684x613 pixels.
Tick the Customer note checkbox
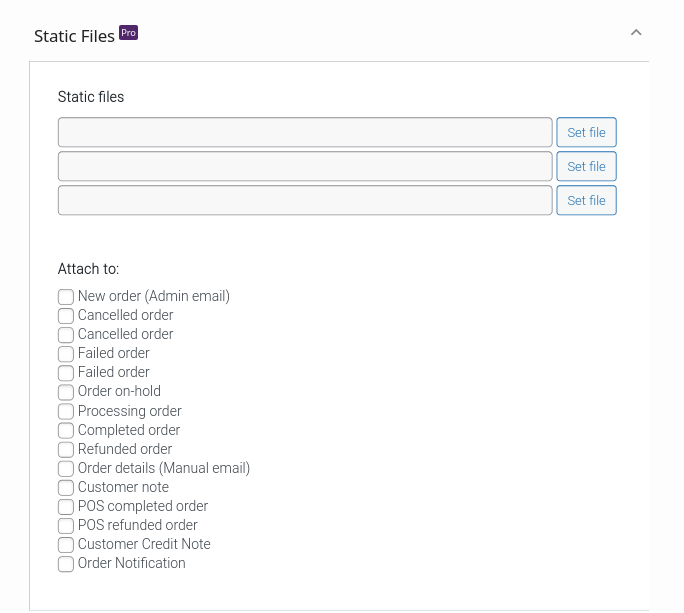[66, 488]
